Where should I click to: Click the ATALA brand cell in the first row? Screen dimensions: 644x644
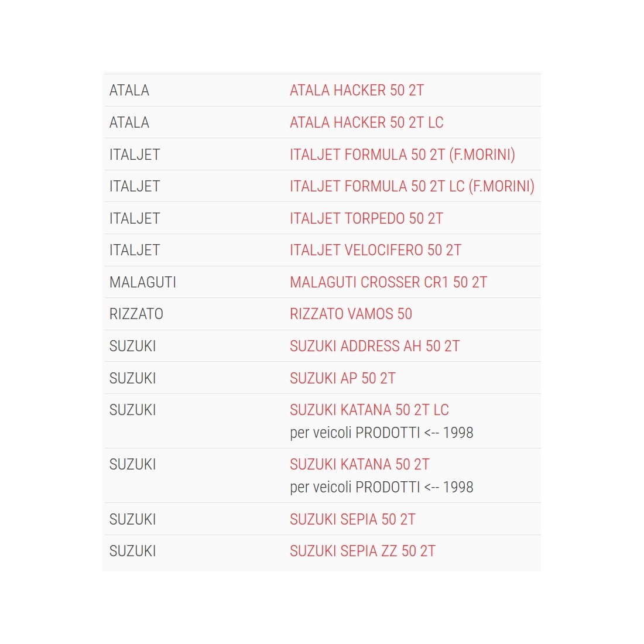[129, 90]
